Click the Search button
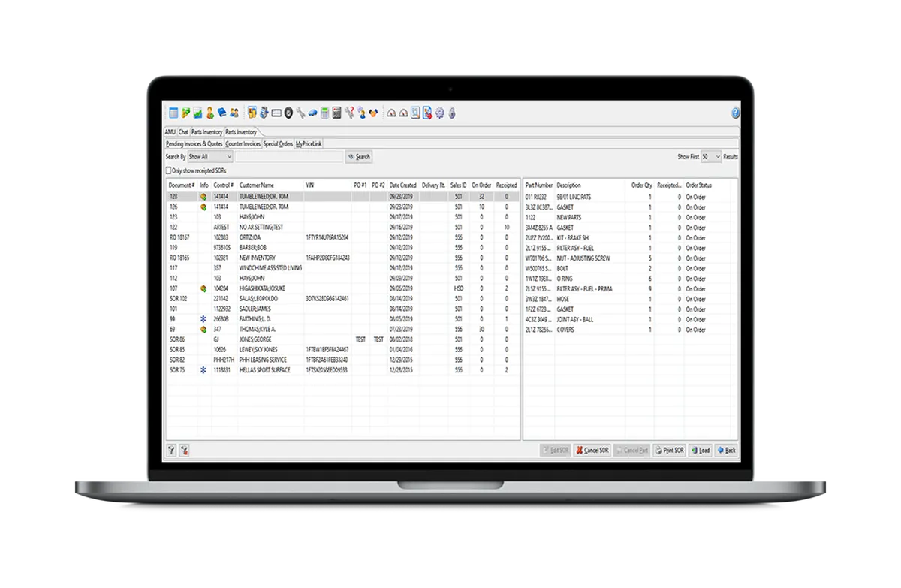The height and width of the screenshot is (588, 901). (359, 157)
